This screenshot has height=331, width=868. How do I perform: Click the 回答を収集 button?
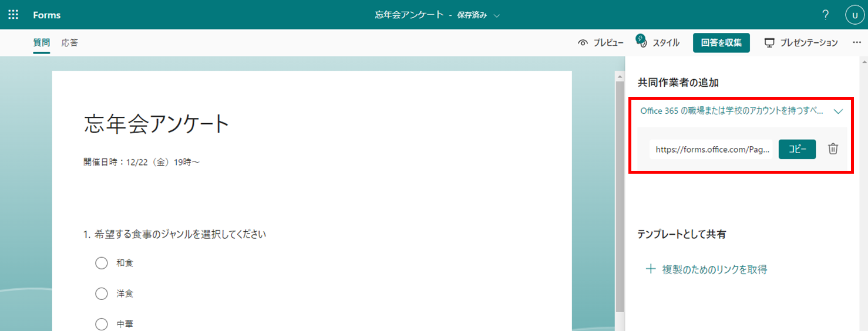pos(721,43)
